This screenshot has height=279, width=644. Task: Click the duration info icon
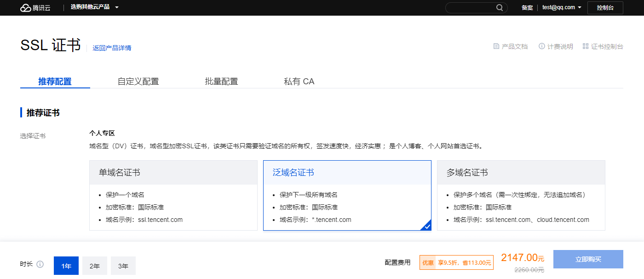coord(40,264)
